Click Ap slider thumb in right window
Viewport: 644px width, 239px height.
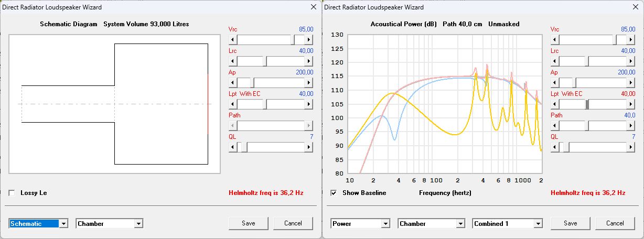coord(574,83)
